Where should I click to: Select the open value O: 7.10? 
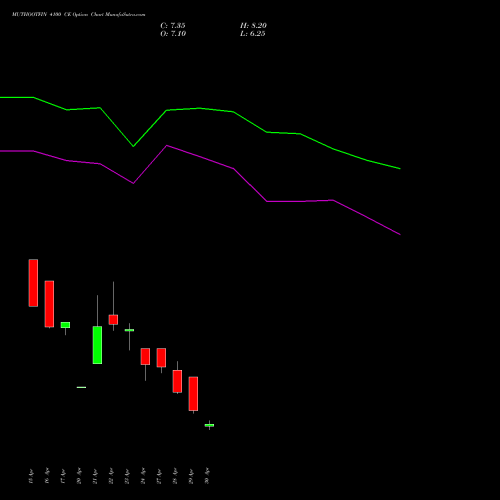point(173,33)
